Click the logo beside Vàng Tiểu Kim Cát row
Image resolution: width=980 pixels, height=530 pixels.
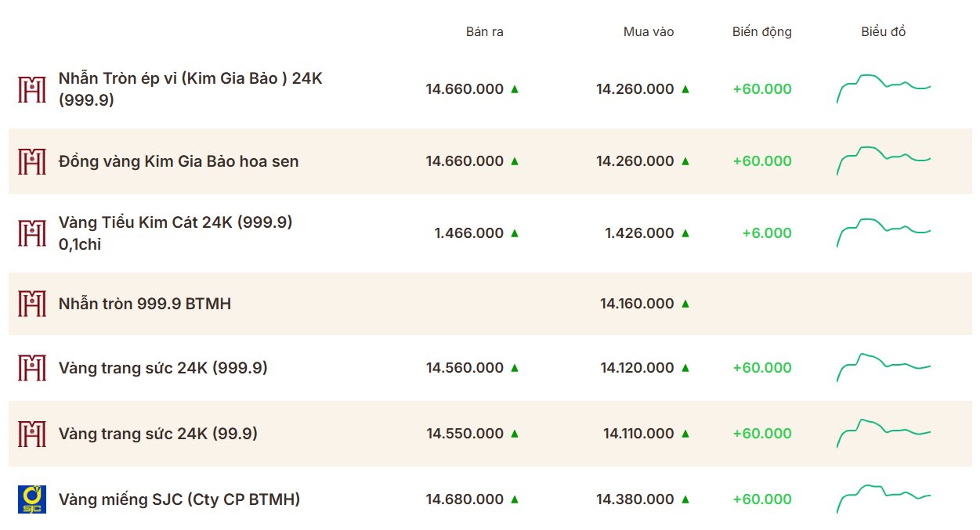coord(32,233)
